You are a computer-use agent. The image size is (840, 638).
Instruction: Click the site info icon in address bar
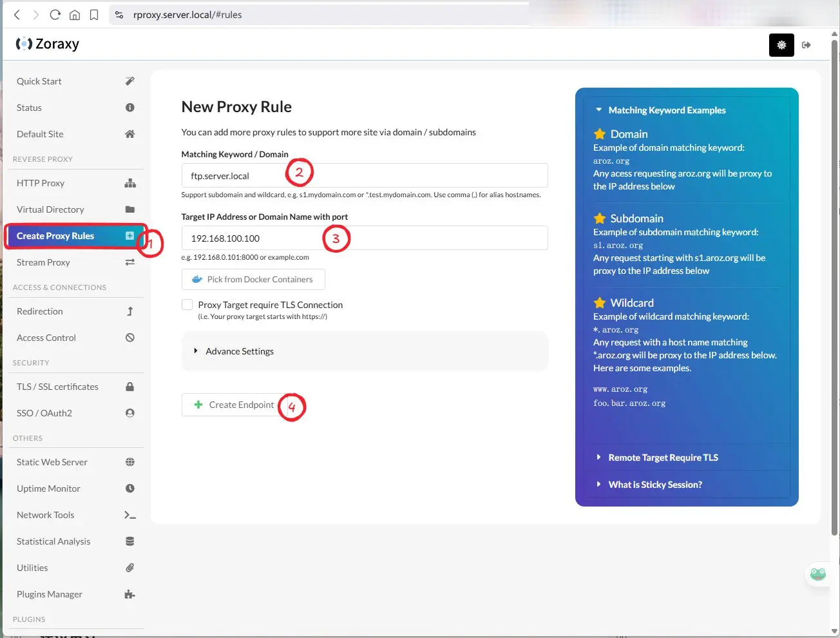click(x=119, y=15)
